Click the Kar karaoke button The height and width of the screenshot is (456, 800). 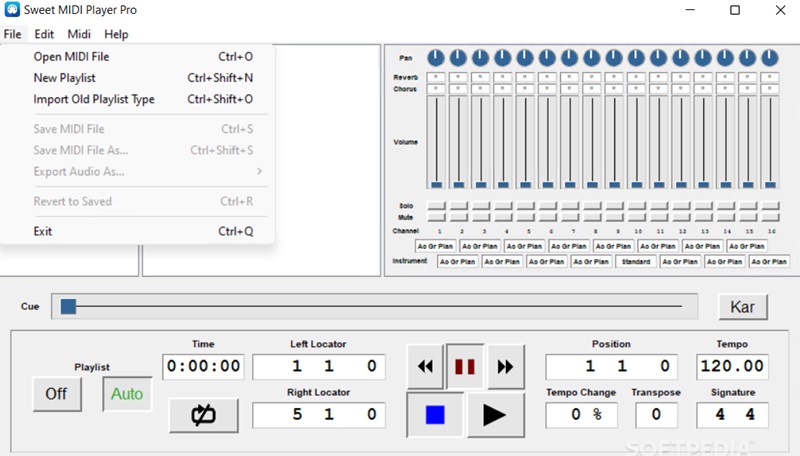click(x=742, y=307)
